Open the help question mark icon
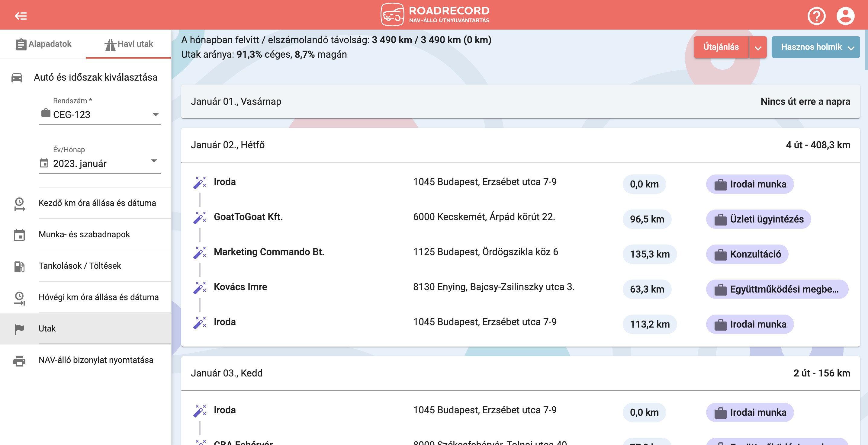 click(x=816, y=16)
